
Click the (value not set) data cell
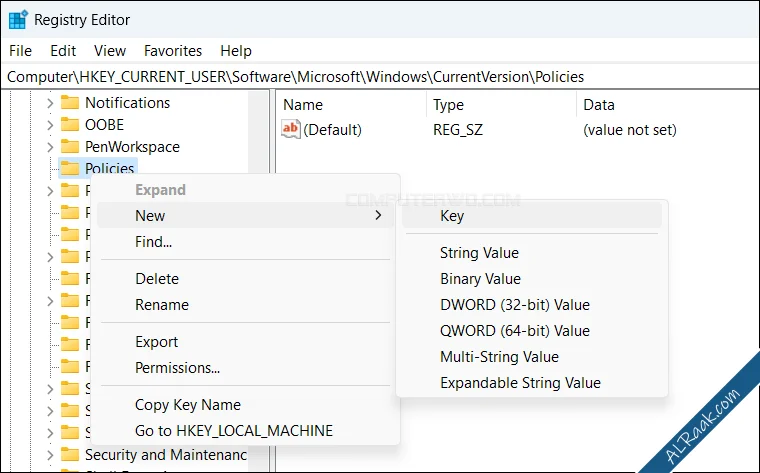pos(630,130)
